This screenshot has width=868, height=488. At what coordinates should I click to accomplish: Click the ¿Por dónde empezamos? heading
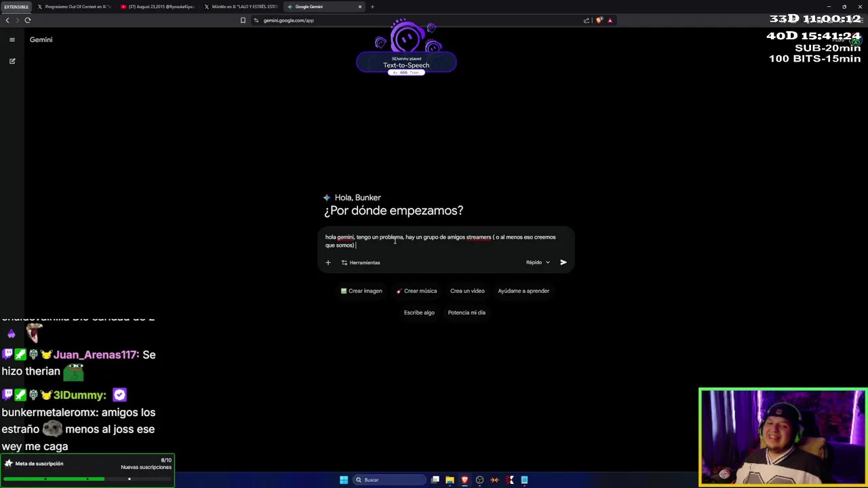393,211
